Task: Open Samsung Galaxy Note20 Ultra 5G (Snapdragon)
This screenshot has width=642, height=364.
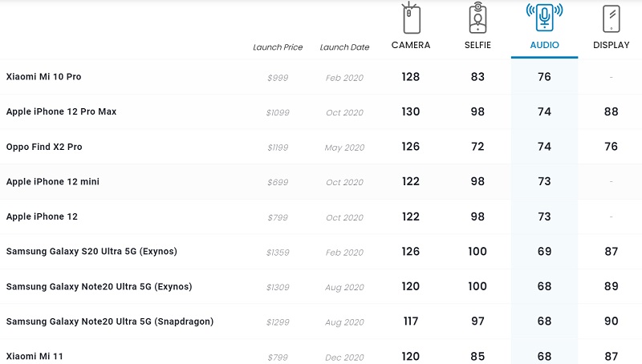Action: [x=110, y=322]
